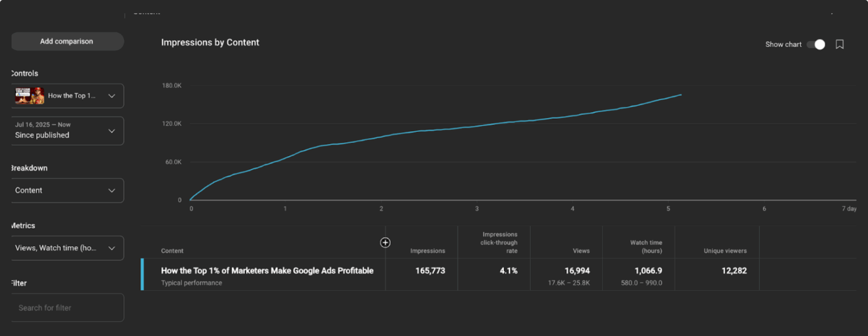868x336 pixels.
Task: Click the bookmark save icon
Action: (x=840, y=44)
